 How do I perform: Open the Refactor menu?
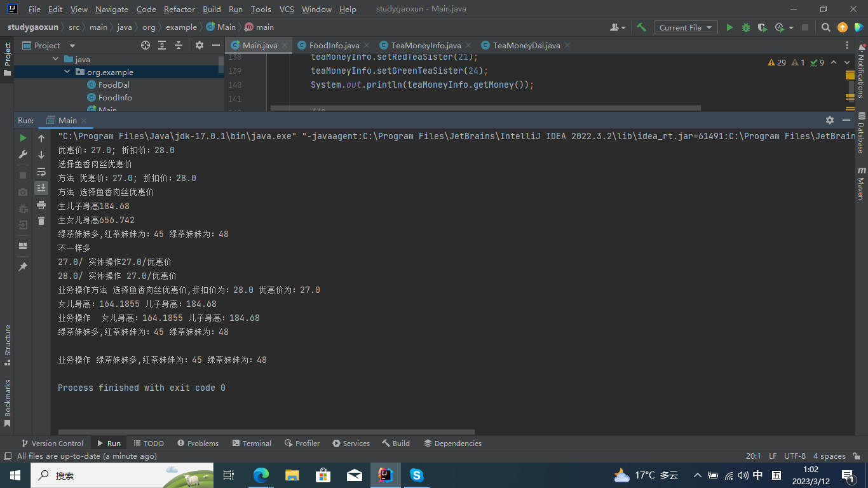tap(179, 9)
